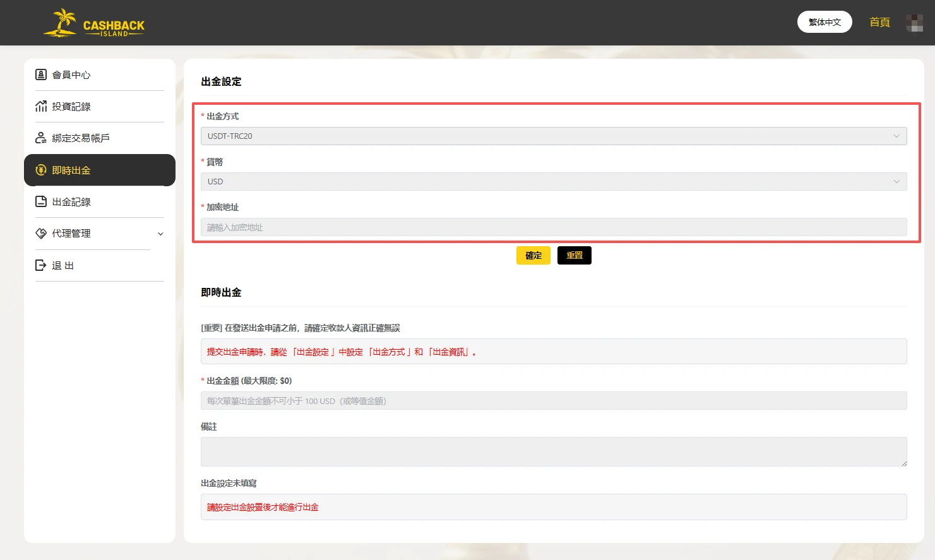Select the 即時出金 coin icon
The height and width of the screenshot is (560, 935).
click(41, 170)
